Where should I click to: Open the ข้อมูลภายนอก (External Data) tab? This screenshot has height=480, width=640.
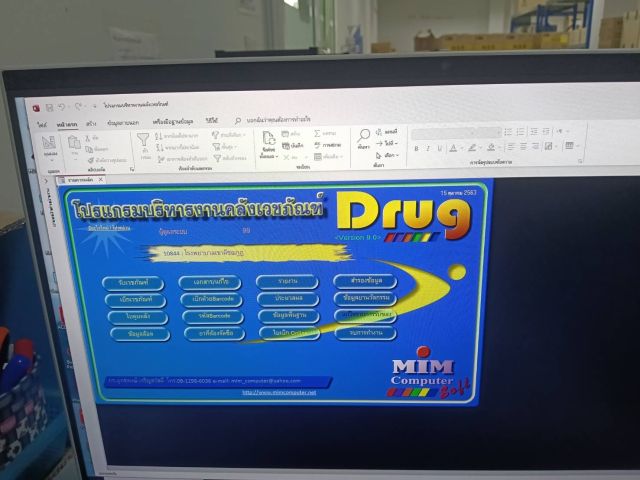(x=123, y=122)
